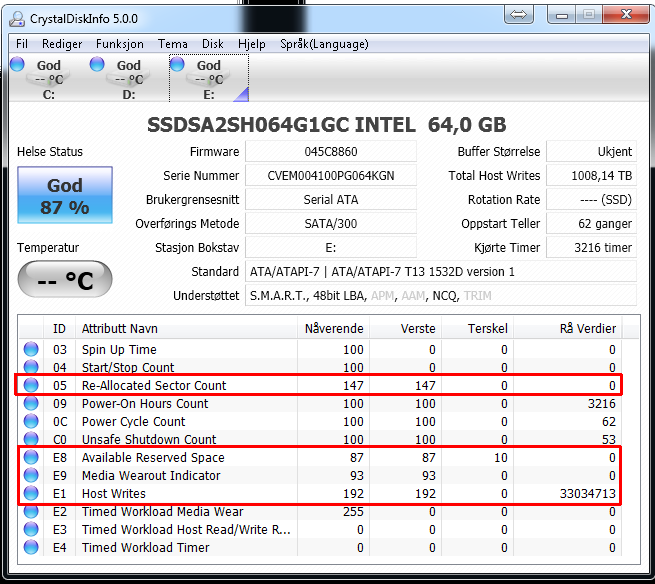The width and height of the screenshot is (655, 584).
Task: Click blue status orb on D: drive
Action: click(97, 64)
